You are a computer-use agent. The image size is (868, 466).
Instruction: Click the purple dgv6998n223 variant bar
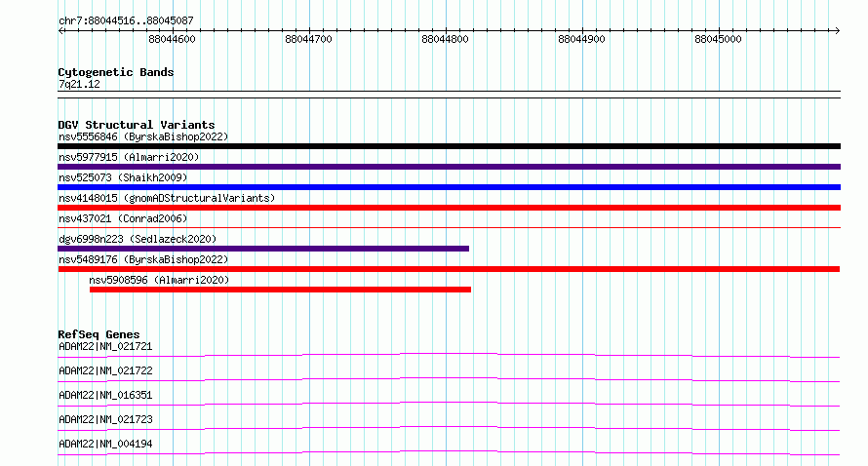point(263,249)
